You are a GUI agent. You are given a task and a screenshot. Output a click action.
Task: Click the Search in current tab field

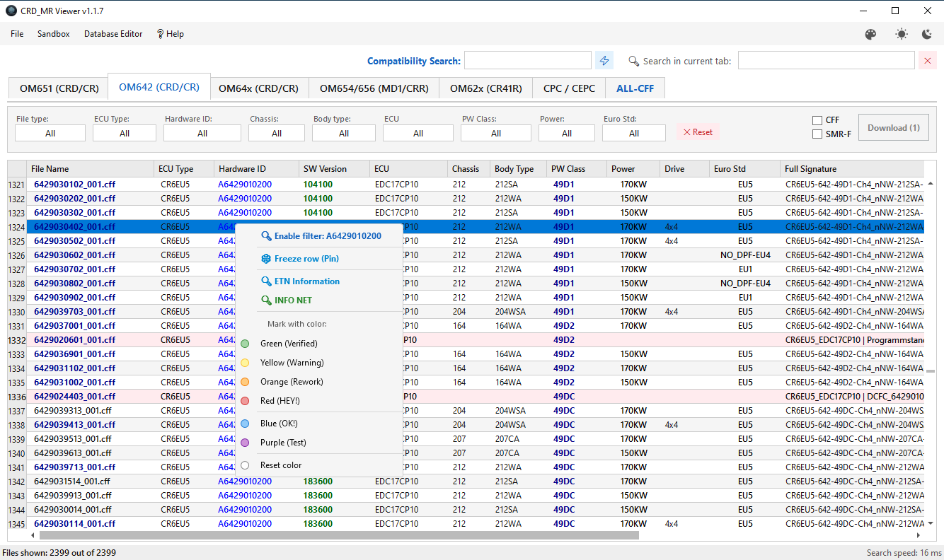click(827, 61)
